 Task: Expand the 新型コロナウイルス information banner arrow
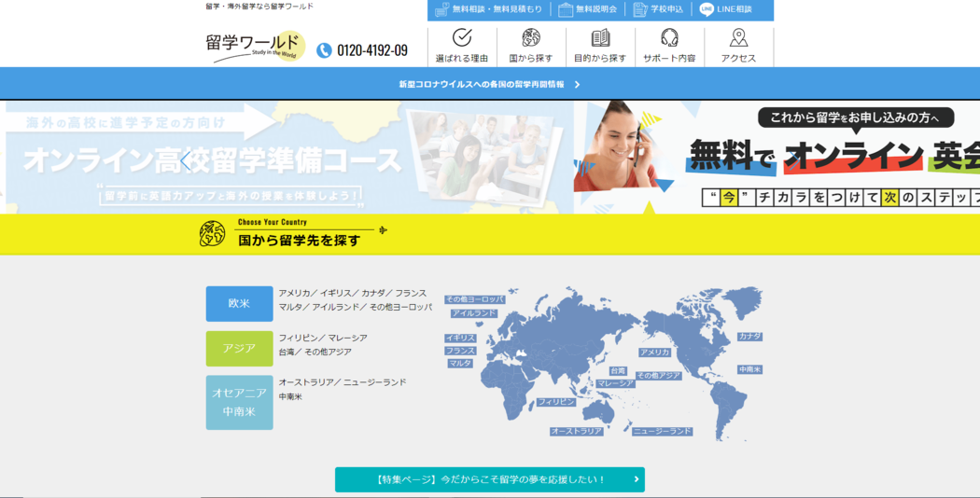[578, 84]
